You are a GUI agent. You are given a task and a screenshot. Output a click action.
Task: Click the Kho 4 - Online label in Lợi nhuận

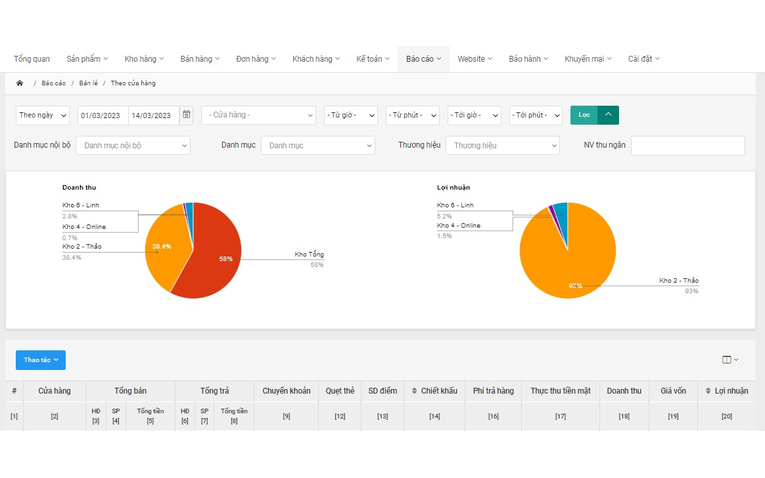coord(459,225)
